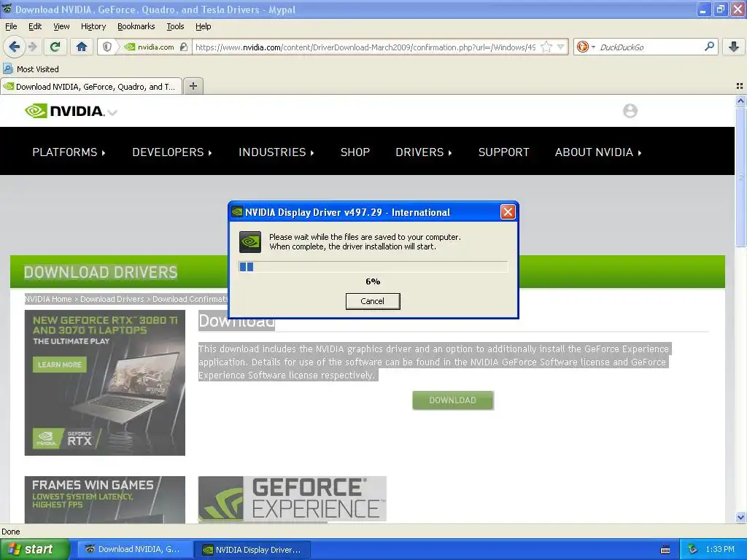Go to the SHOP page
The height and width of the screenshot is (560, 747).
355,152
